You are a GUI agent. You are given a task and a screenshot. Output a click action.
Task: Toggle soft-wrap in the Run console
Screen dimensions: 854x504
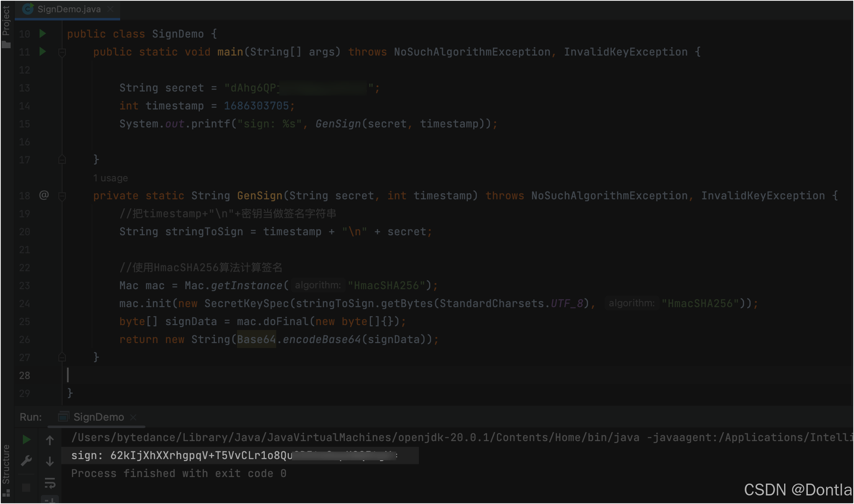[x=50, y=483]
